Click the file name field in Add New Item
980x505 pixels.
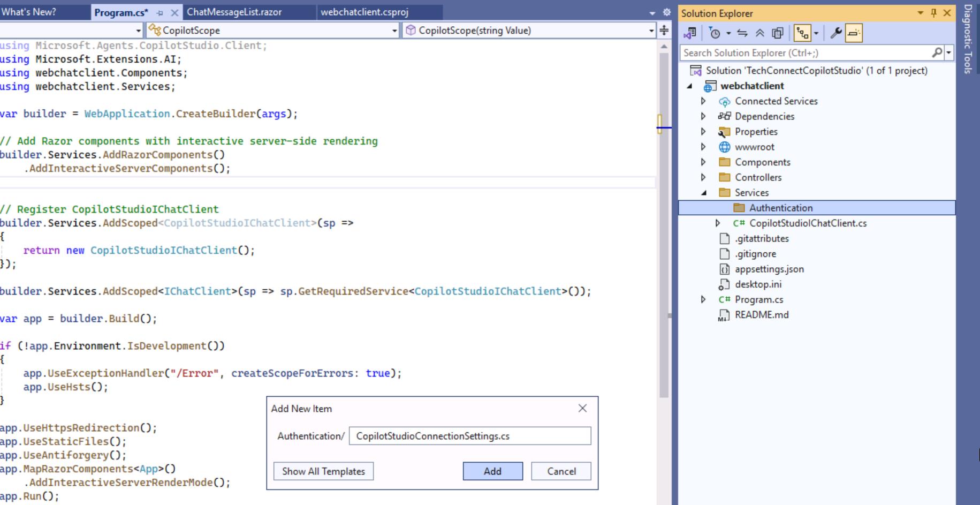469,436
